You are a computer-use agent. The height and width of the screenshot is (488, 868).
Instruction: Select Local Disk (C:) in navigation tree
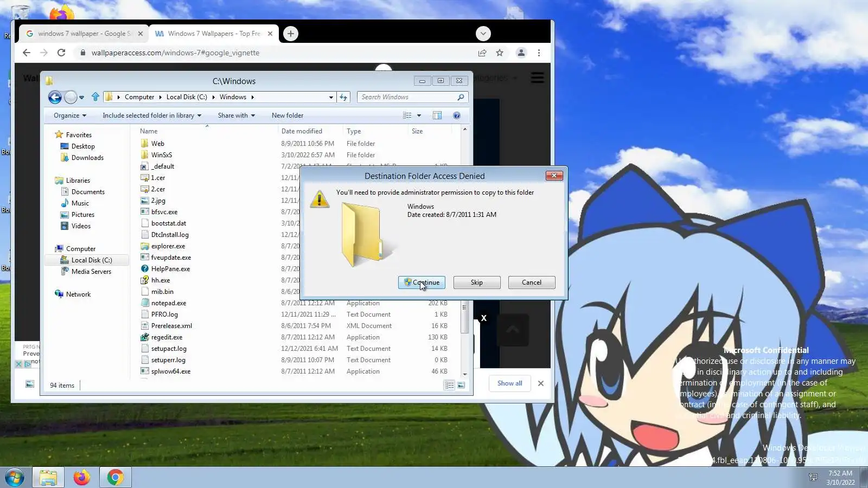[91, 260]
